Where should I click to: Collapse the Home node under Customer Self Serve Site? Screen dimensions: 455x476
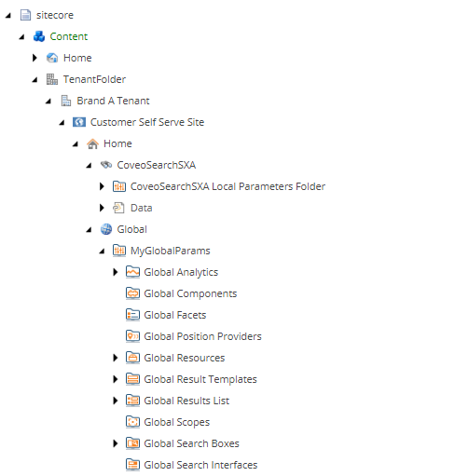click(x=76, y=144)
